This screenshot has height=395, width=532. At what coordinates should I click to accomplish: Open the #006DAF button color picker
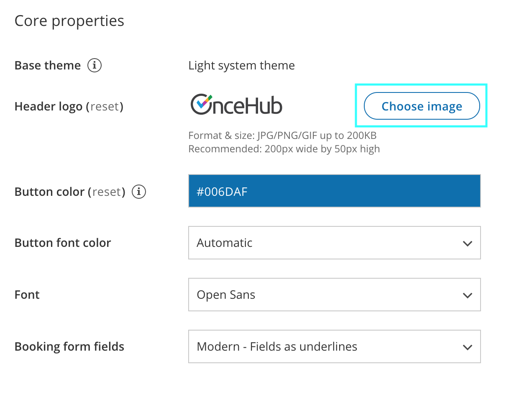(334, 191)
